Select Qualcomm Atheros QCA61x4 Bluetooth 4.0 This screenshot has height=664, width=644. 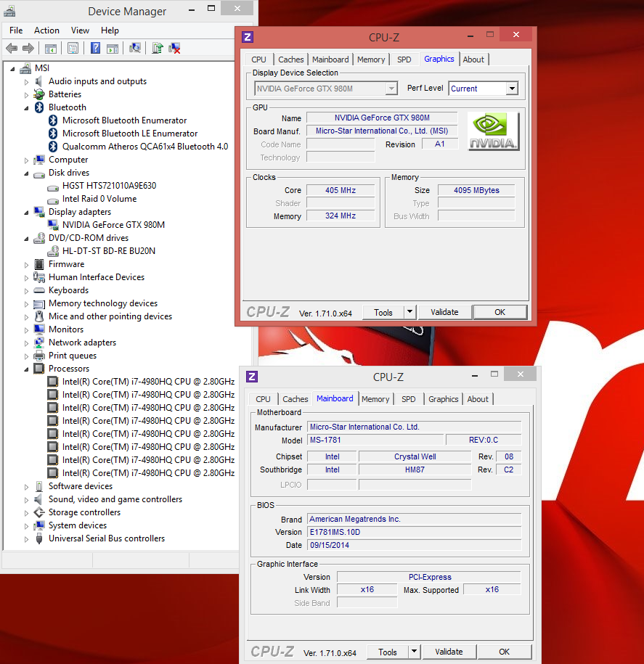[145, 147]
